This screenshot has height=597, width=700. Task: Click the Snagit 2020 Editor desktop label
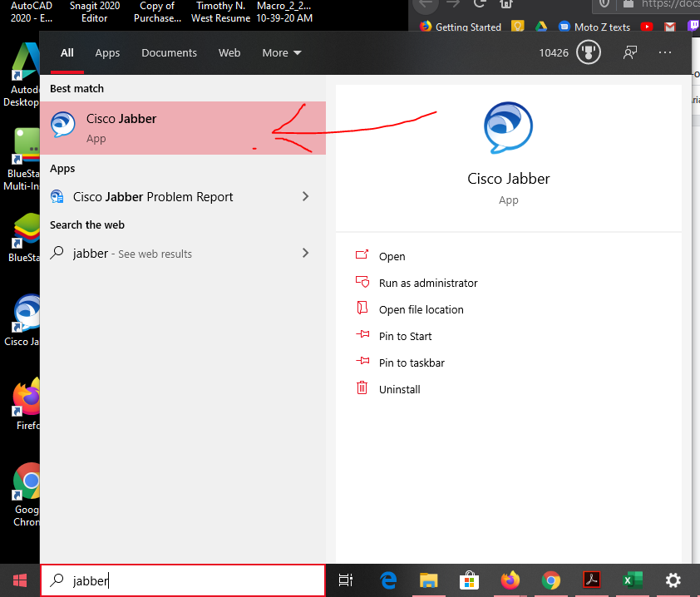pyautogui.click(x=95, y=12)
